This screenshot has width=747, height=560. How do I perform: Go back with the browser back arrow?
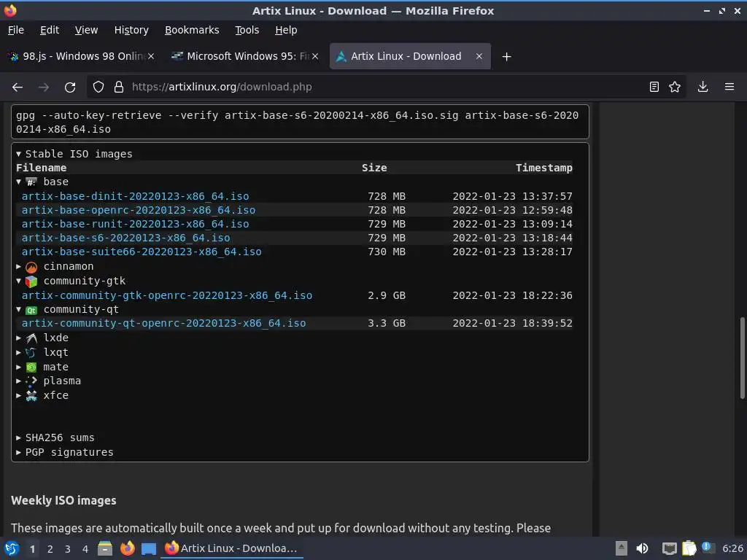(x=18, y=87)
